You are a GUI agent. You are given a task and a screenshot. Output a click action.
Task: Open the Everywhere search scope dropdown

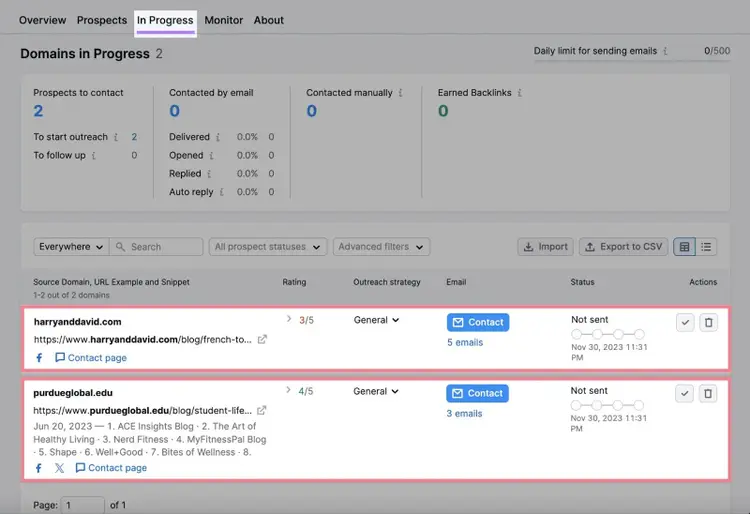71,247
